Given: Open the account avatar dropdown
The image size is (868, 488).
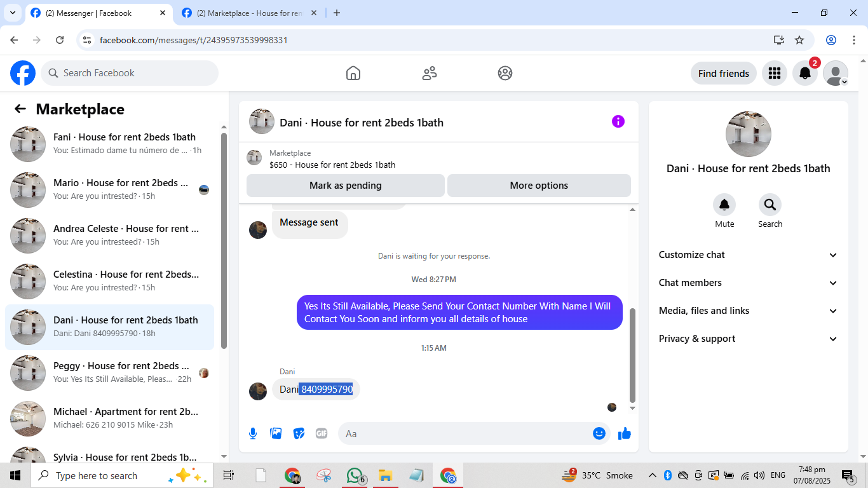Looking at the screenshot, I should point(836,73).
